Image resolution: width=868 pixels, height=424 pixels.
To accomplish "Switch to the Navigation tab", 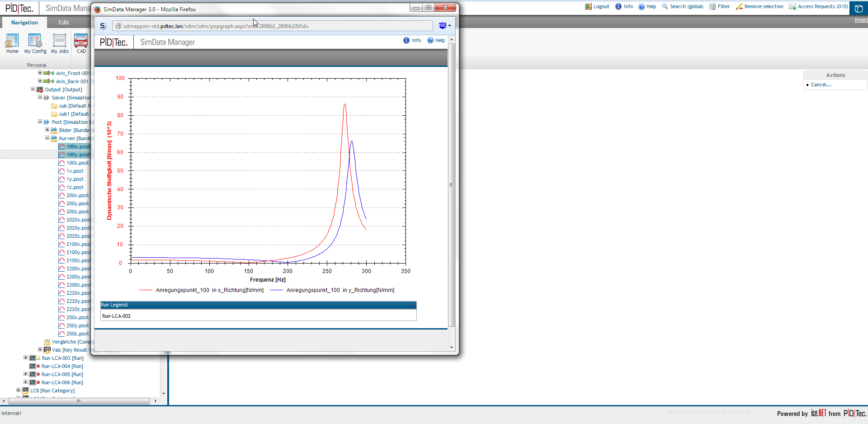I will [24, 22].
